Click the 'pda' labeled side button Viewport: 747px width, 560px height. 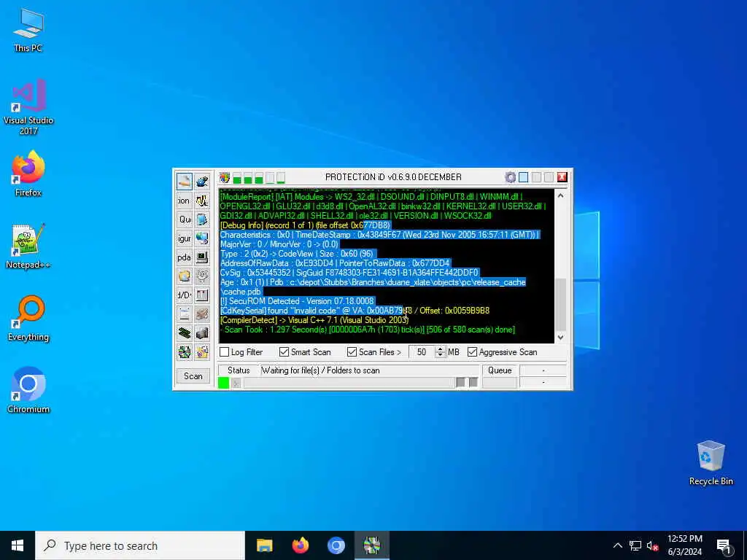[x=185, y=257]
